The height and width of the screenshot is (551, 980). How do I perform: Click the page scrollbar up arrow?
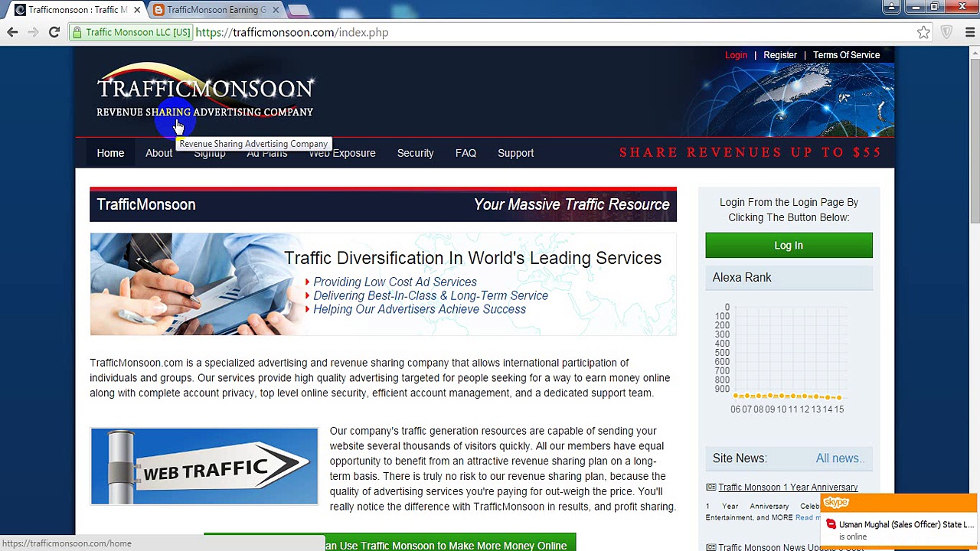[x=974, y=52]
